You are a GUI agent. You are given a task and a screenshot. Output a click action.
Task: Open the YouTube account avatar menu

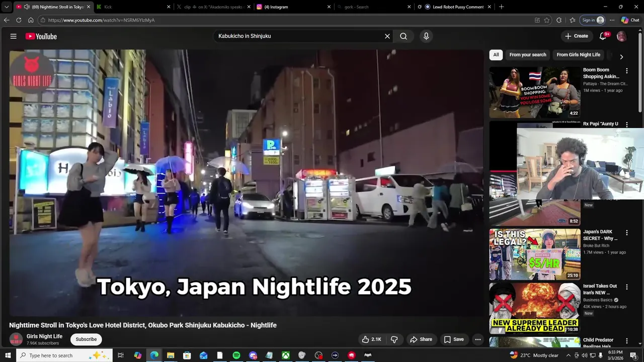[x=621, y=36]
